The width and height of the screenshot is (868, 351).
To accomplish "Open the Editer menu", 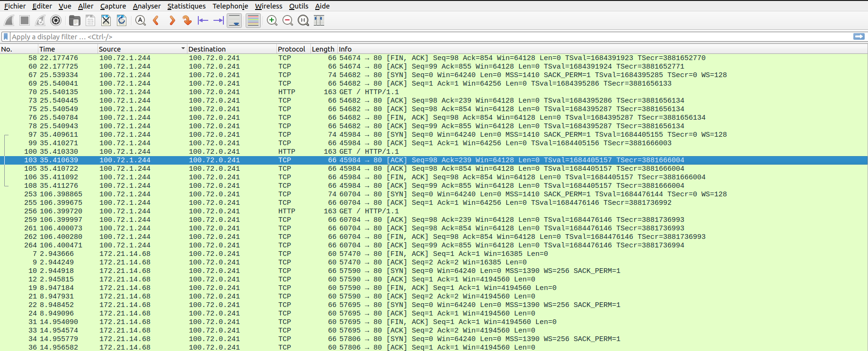I will point(42,6).
